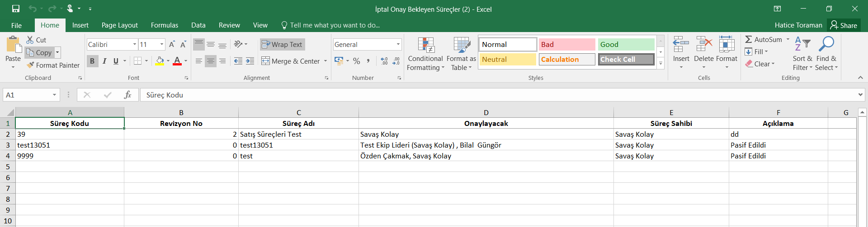The width and height of the screenshot is (868, 227).
Task: Toggle Italic formatting
Action: (104, 61)
